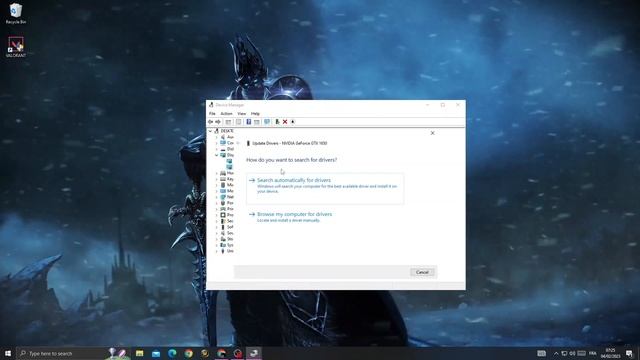This screenshot has height=360, width=640.
Task: Open the volume tray icon
Action: click(x=572, y=353)
